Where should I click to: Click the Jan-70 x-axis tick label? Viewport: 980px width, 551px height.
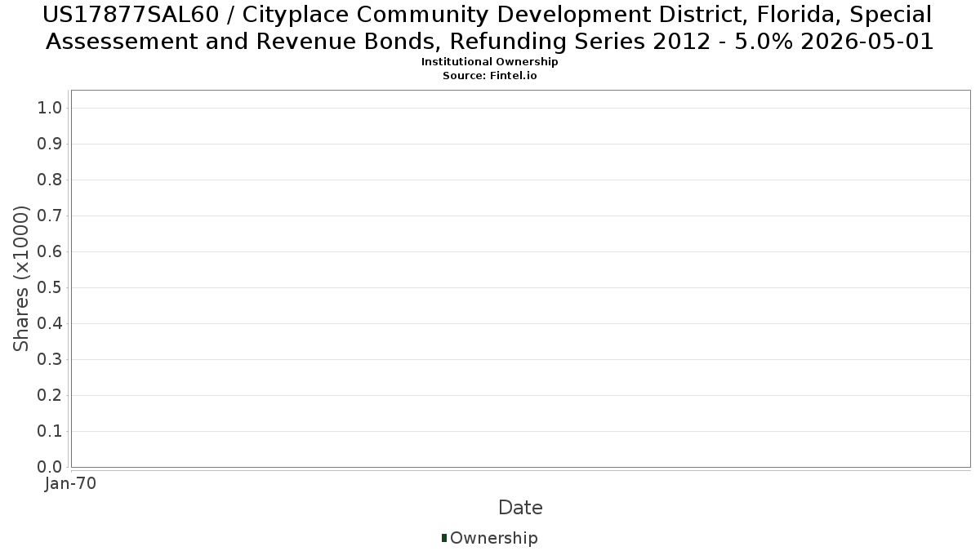tap(70, 484)
